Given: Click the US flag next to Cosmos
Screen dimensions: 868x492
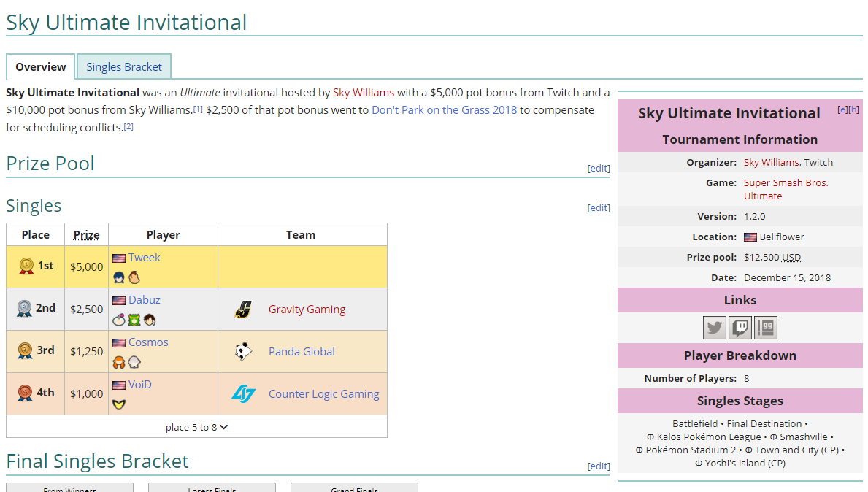Looking at the screenshot, I should [119, 343].
